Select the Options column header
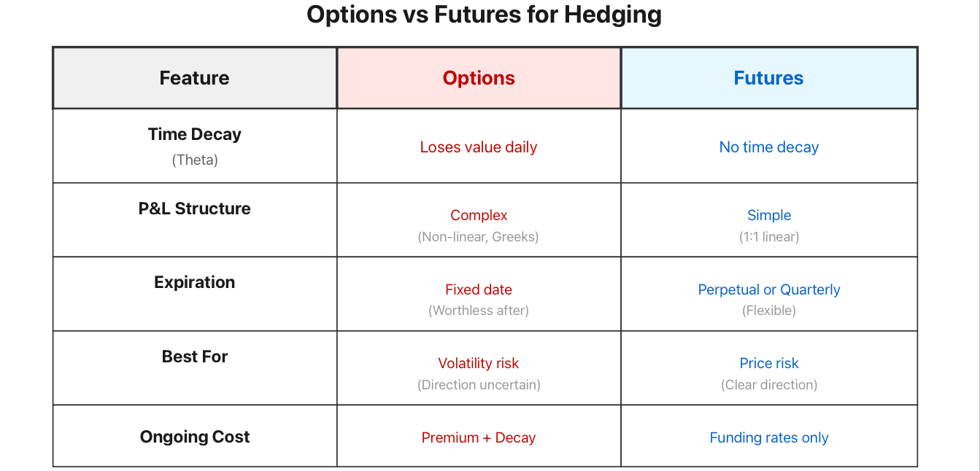 point(479,78)
